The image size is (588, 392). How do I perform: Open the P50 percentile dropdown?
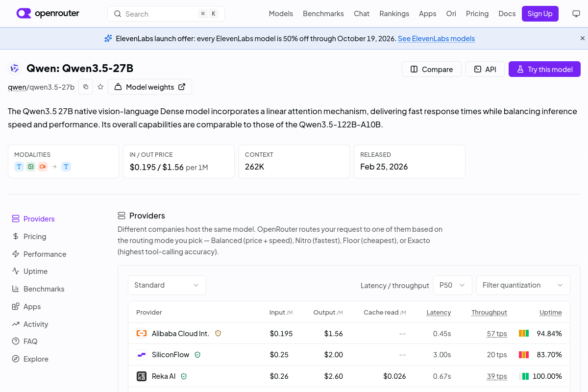tap(453, 285)
